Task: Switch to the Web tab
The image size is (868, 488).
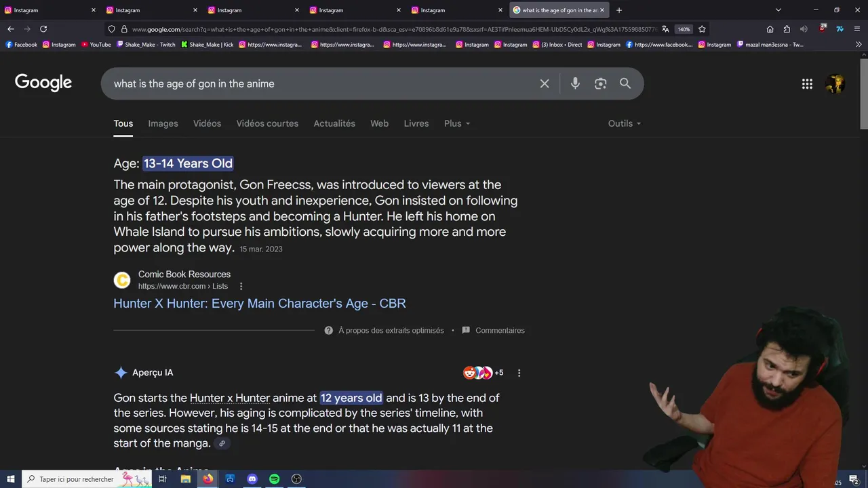Action: click(x=379, y=123)
